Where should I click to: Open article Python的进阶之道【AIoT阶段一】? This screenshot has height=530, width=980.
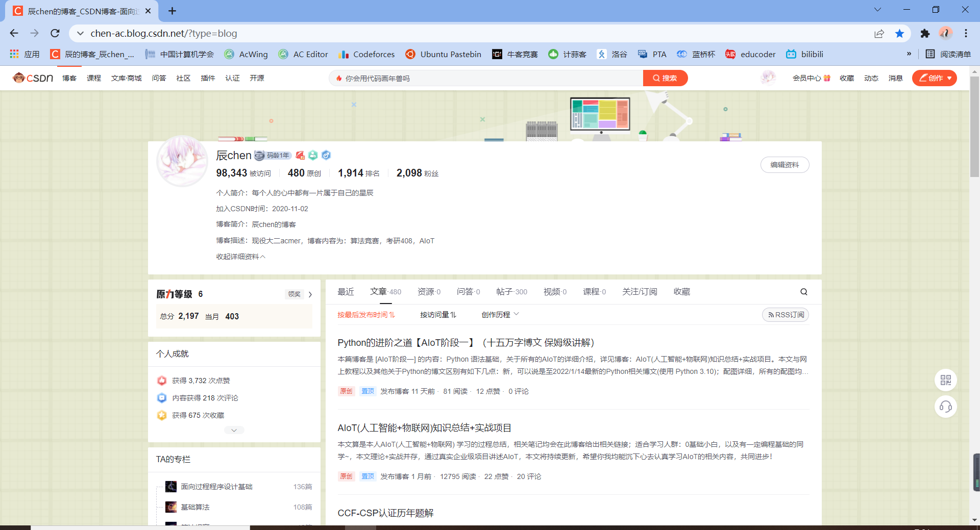[x=465, y=343]
